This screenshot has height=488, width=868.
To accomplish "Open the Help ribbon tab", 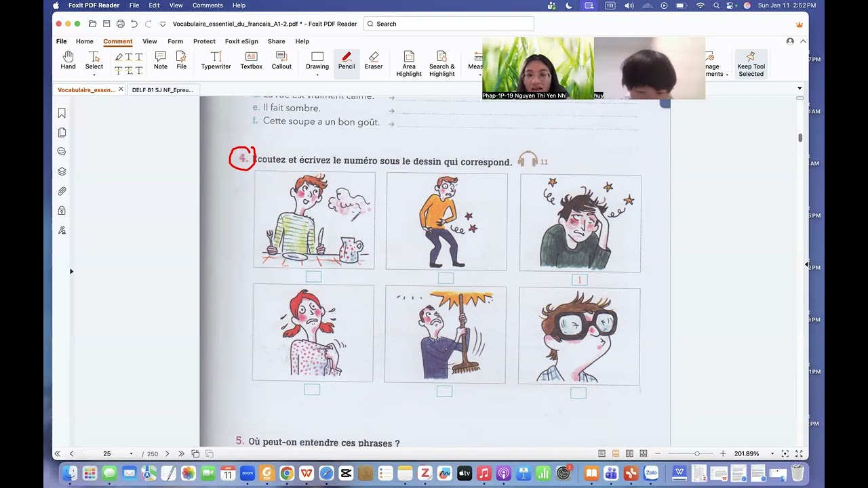I will (302, 41).
